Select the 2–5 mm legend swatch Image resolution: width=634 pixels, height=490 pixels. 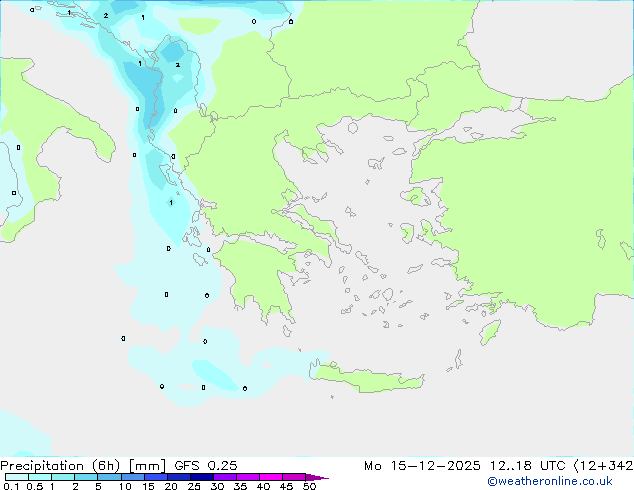(86, 477)
